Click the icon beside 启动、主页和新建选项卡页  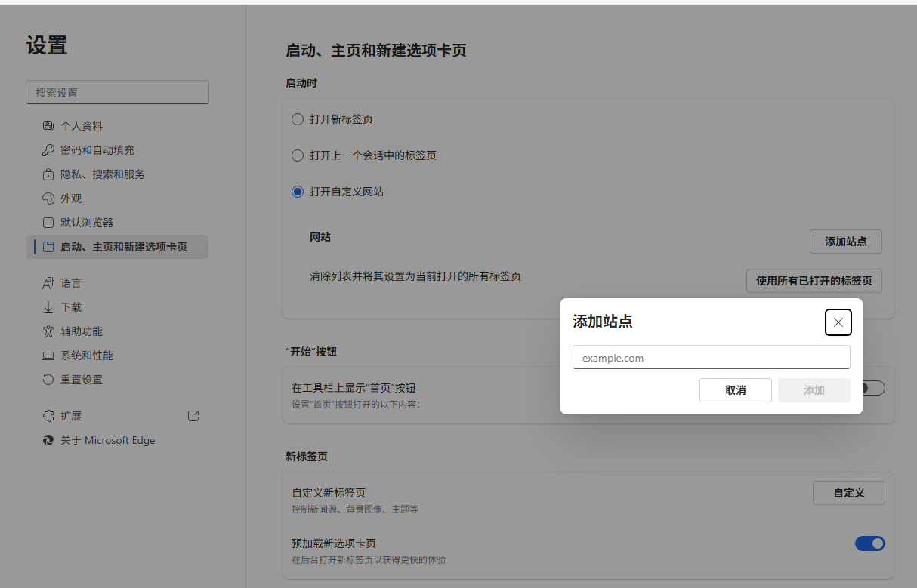(48, 247)
